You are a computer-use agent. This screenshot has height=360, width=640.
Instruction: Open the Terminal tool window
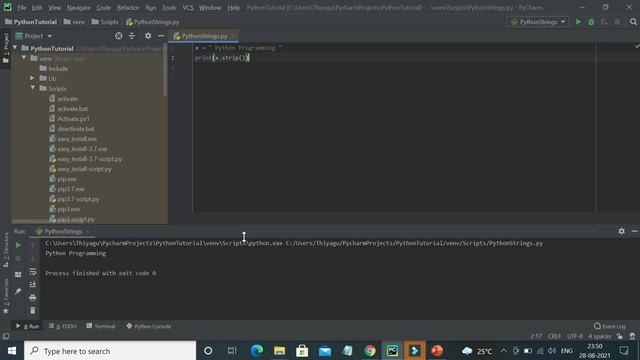100,326
